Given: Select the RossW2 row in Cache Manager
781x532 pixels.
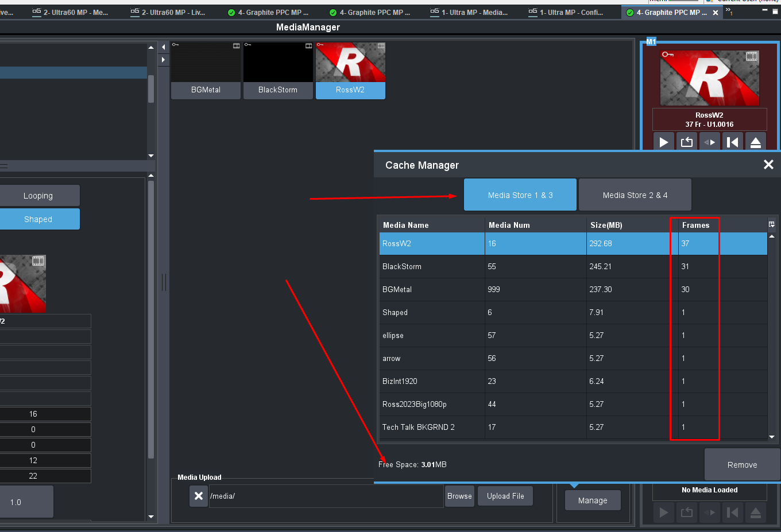Looking at the screenshot, I should pos(573,243).
